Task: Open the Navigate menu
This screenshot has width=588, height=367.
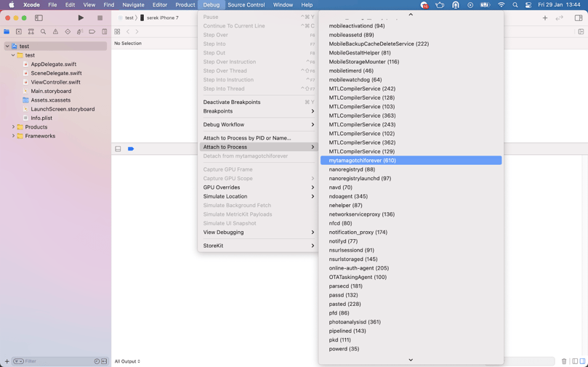Action: 133,5
